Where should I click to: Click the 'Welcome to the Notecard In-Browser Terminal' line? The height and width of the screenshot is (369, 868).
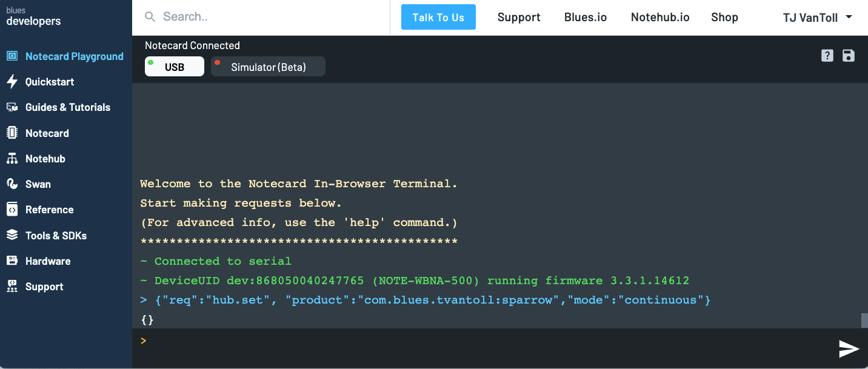(x=299, y=184)
